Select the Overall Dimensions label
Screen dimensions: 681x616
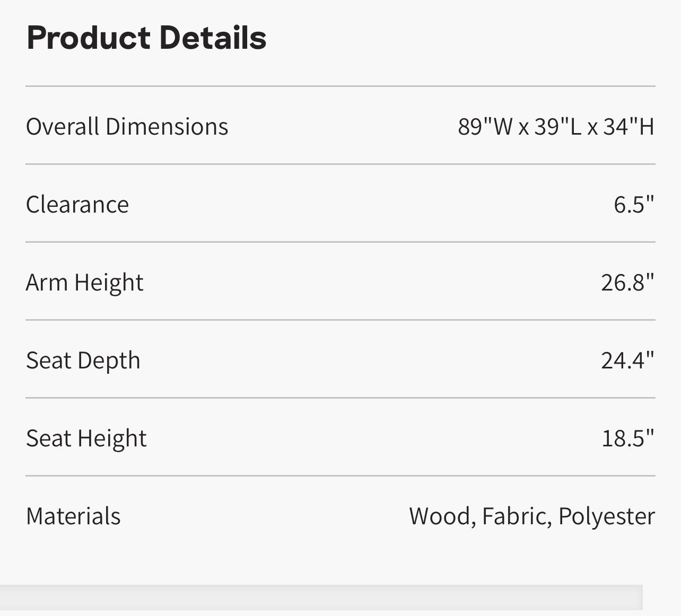pyautogui.click(x=127, y=127)
